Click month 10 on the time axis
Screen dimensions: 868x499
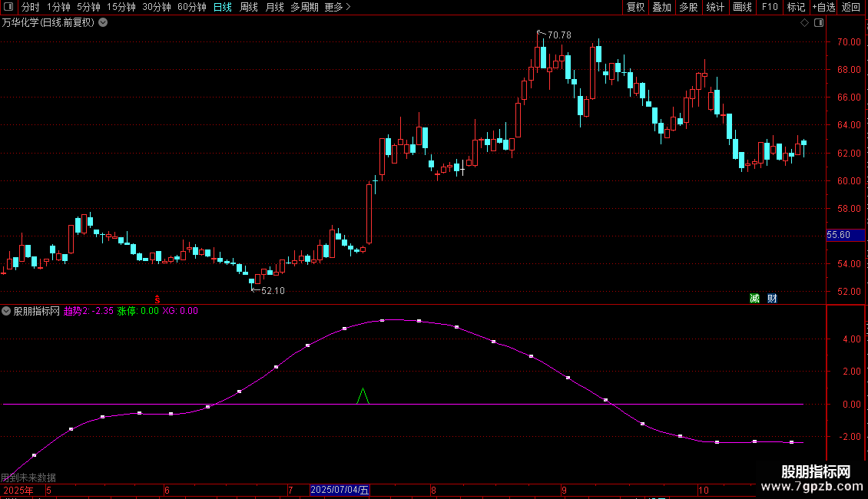tap(703, 490)
